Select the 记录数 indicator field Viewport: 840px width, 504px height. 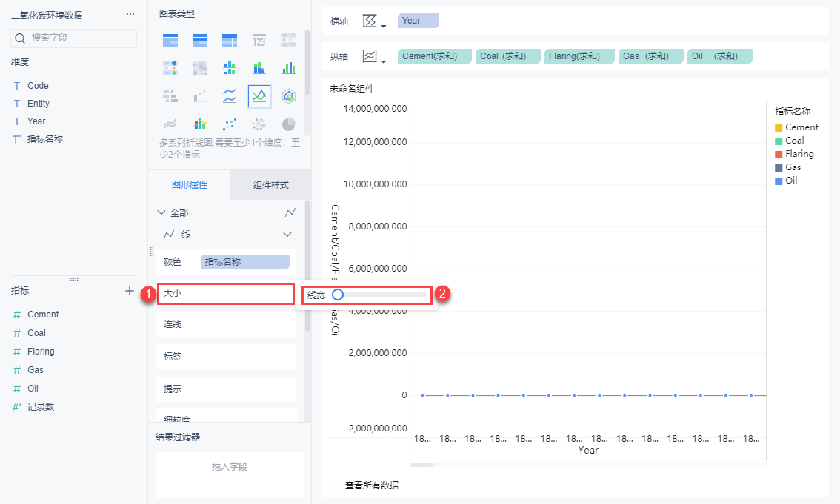coord(41,407)
